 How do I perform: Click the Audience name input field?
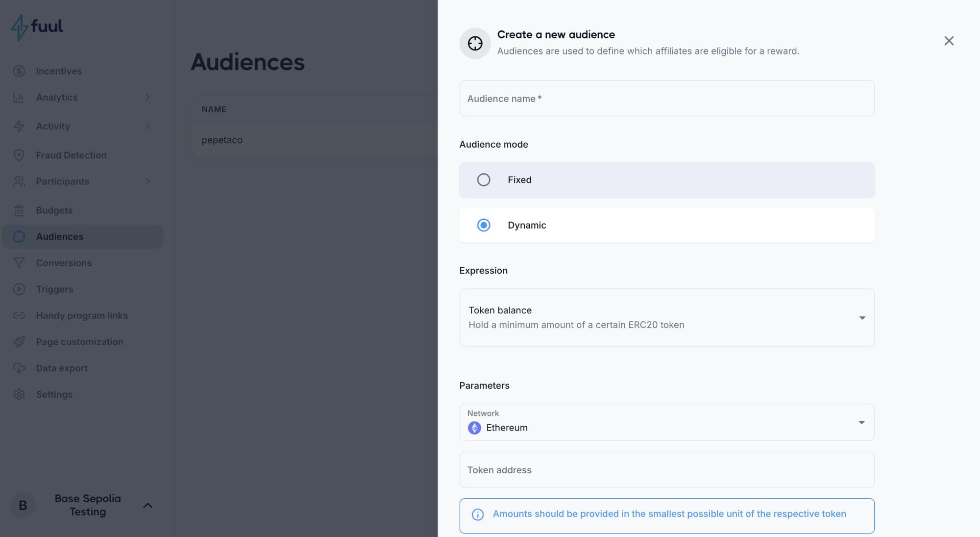[x=666, y=99]
